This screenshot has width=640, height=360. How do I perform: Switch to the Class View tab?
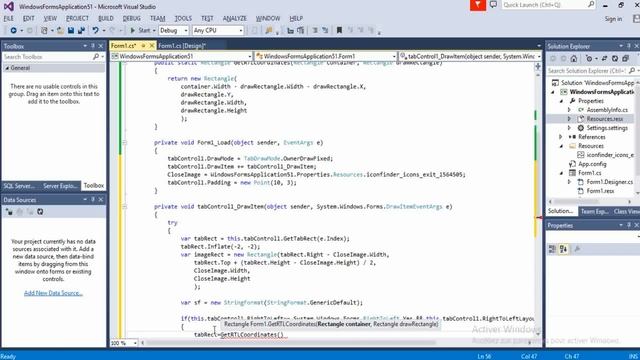(x=626, y=211)
